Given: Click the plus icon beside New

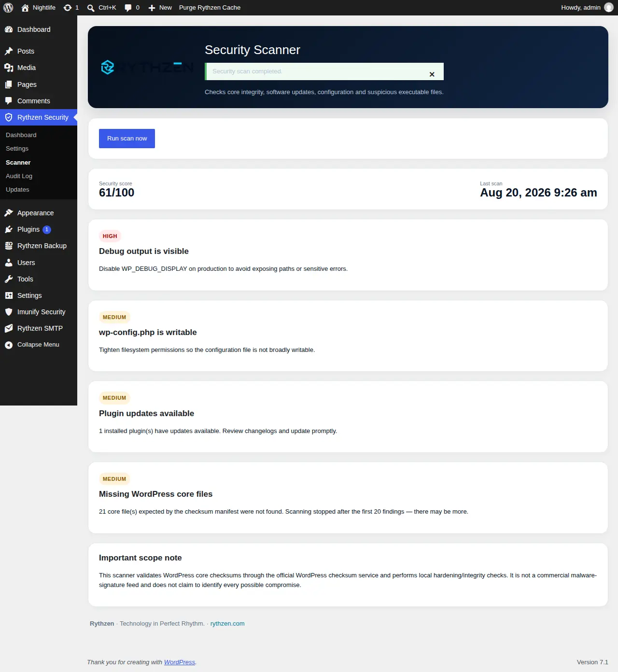Looking at the screenshot, I should click(152, 8).
